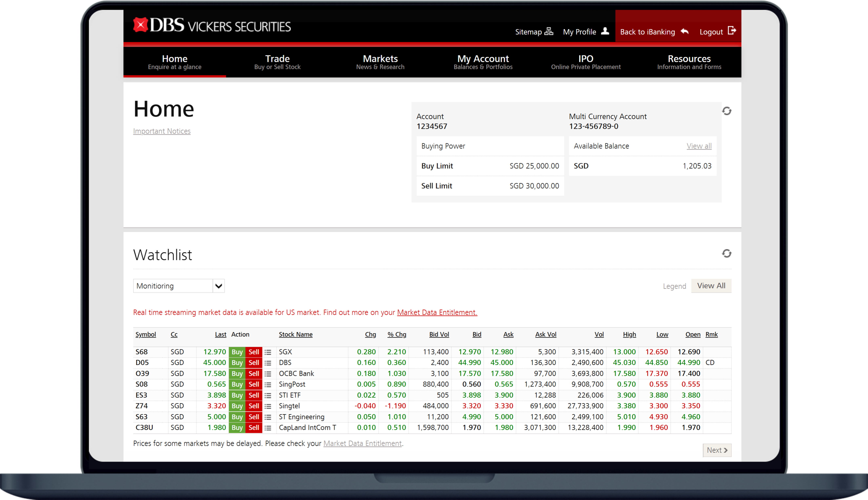Screen dimensions: 868x500
Task: Sort watchlist by % Chg column
Action: tap(397, 335)
